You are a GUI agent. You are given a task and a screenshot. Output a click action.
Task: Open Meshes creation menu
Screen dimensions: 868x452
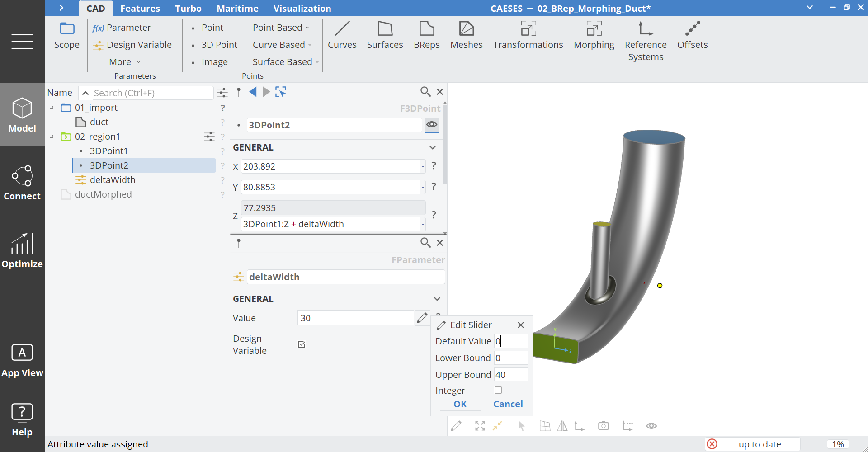point(466,35)
